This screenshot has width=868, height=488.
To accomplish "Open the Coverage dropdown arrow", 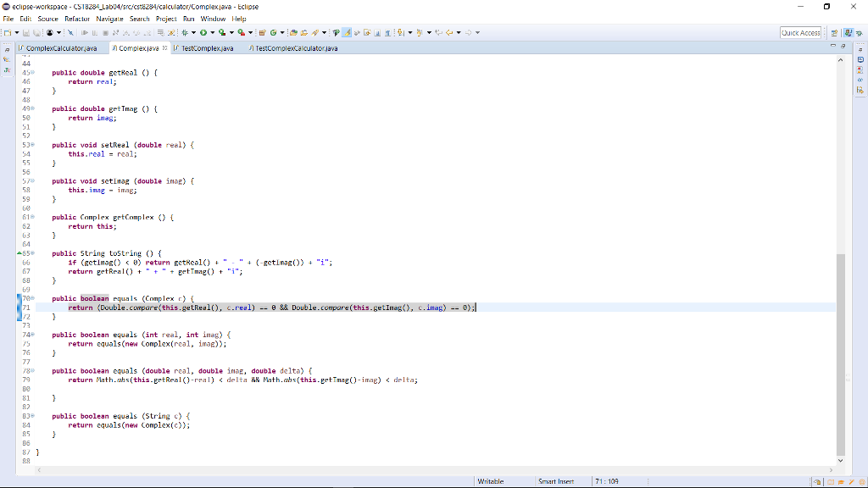I will 231,33.
